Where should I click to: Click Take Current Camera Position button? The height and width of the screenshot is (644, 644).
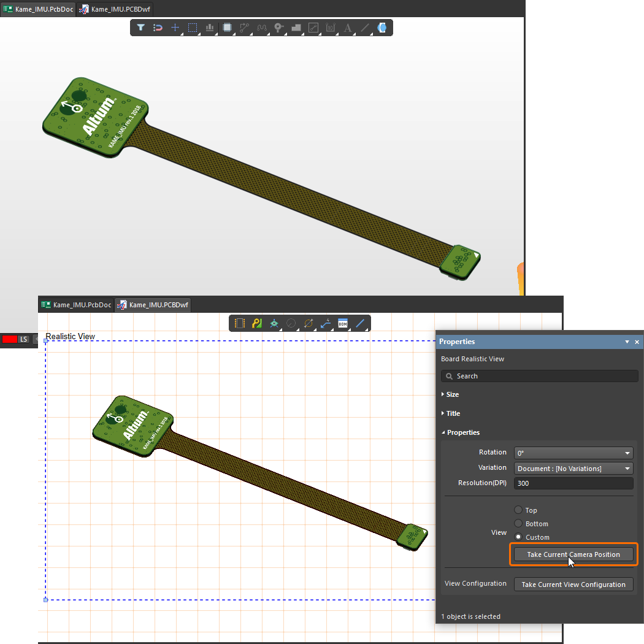pos(573,554)
